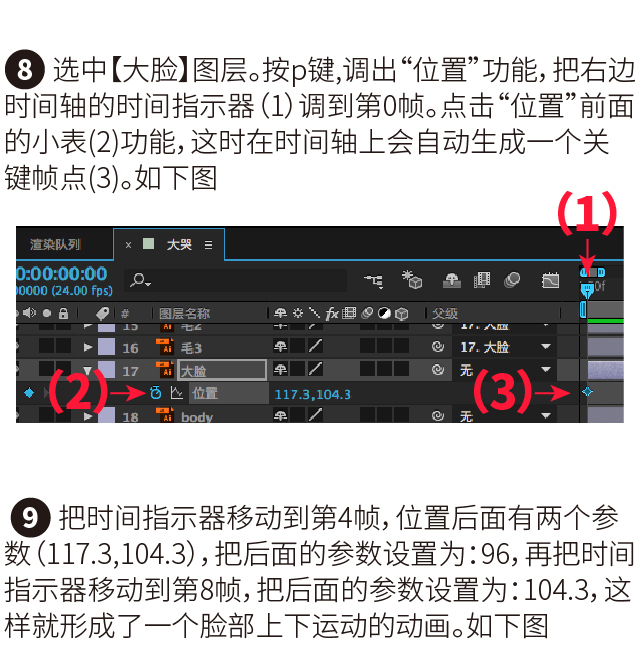Toggle quality switch on layer 大脸
The height and width of the screenshot is (663, 641).
pos(315,369)
